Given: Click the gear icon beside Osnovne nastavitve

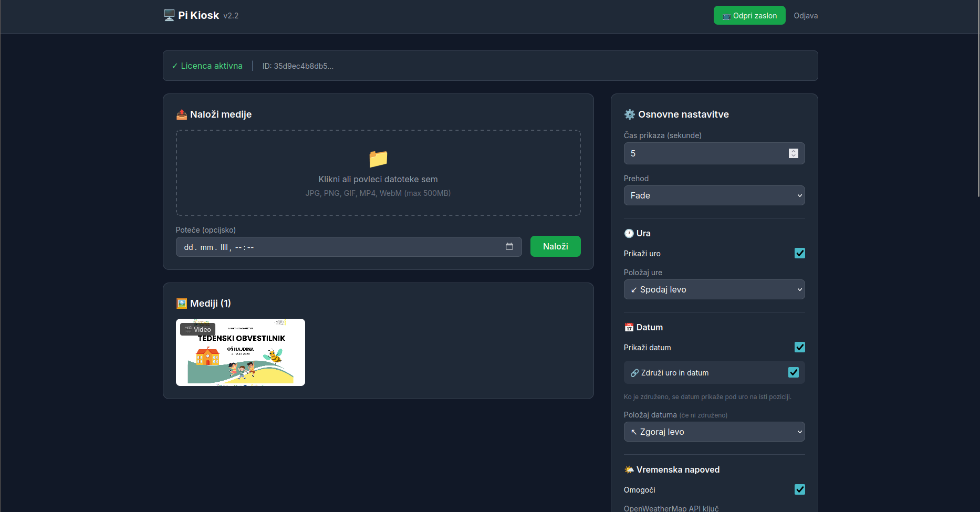Looking at the screenshot, I should pos(629,114).
